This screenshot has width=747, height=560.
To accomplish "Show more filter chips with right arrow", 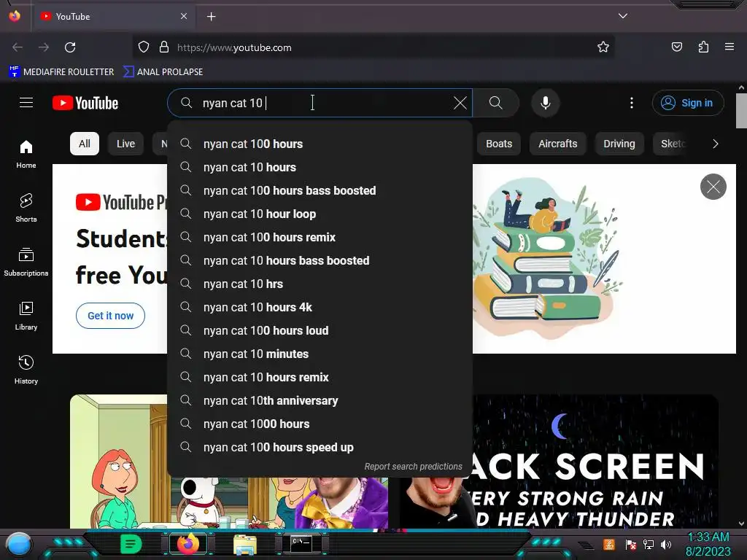I will pos(715,144).
